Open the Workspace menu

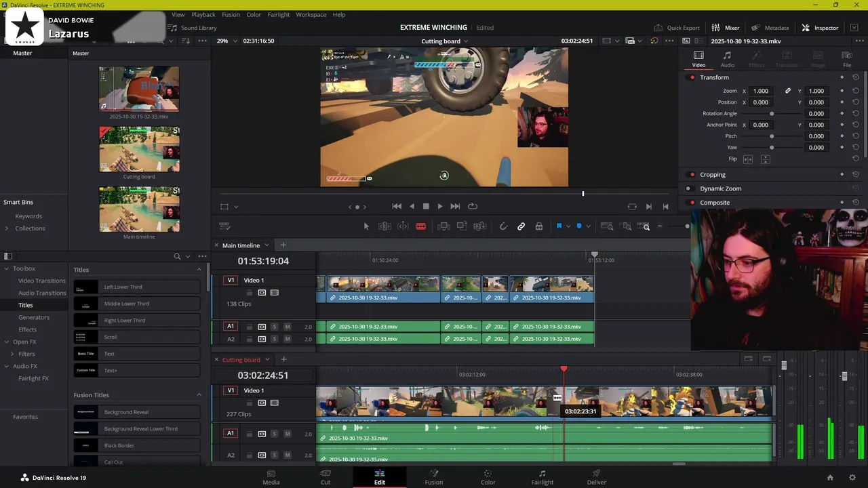(311, 14)
